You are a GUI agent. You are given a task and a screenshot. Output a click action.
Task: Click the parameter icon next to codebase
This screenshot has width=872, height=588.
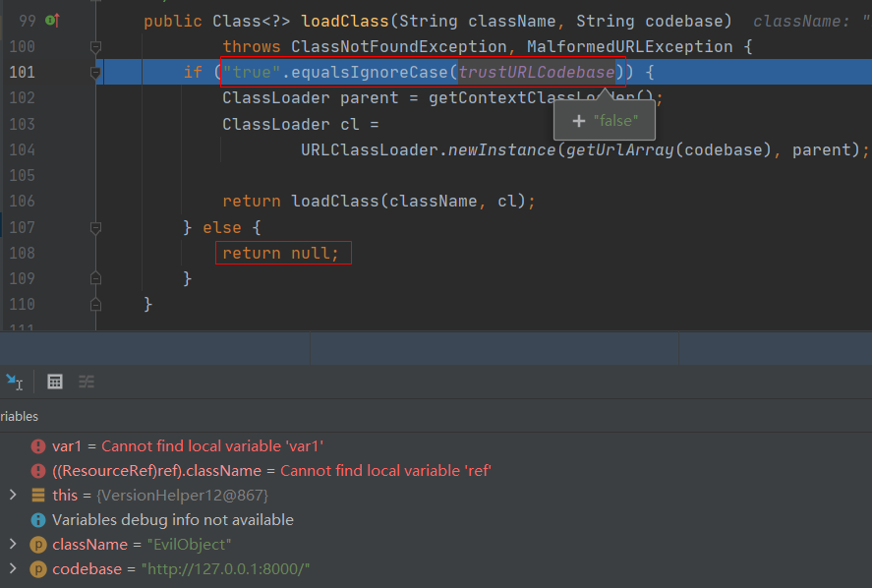[x=38, y=569]
